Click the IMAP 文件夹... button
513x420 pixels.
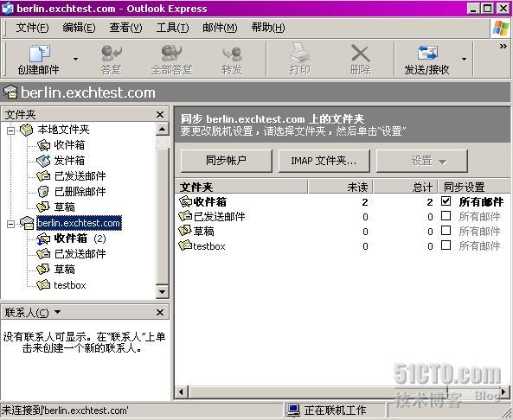(x=324, y=161)
